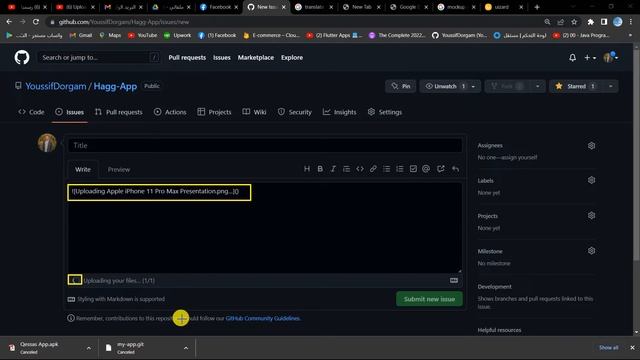Insert a numbered list from the toolbar
Screen dimensions: 640x360
point(400,169)
